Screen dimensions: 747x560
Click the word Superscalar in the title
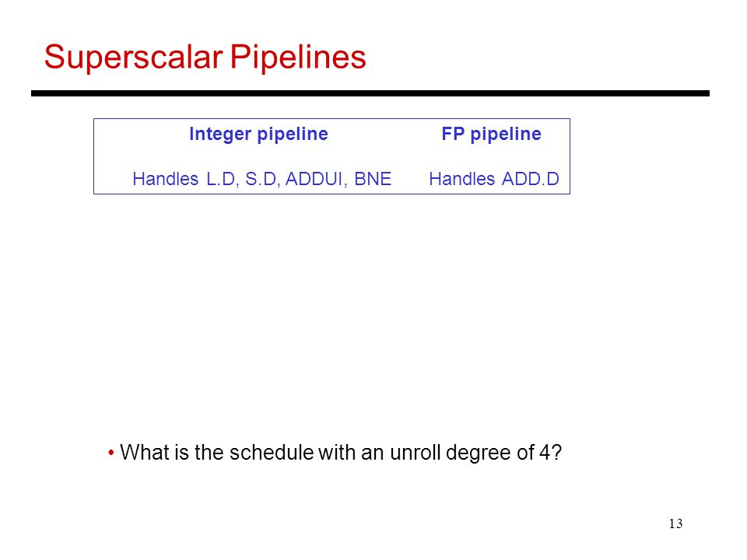coord(133,58)
